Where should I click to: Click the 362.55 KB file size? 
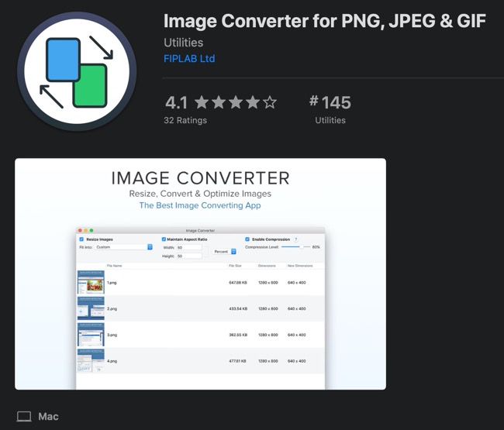[238, 335]
